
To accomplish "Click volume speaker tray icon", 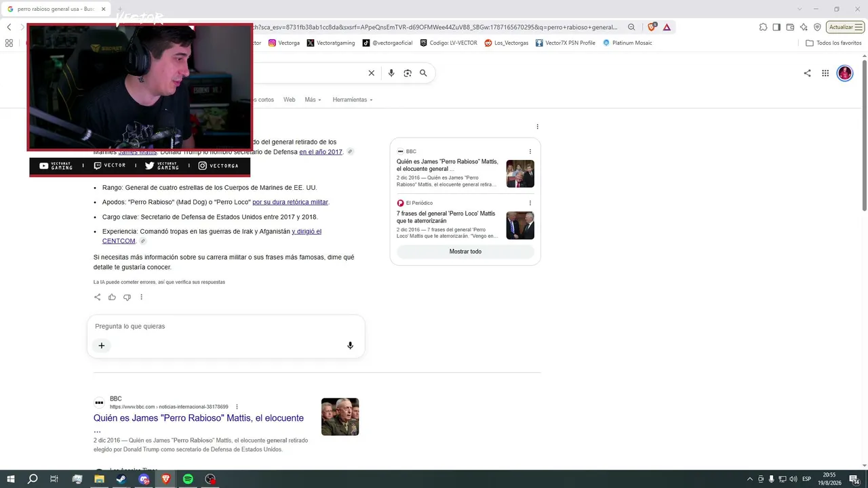I will click(x=793, y=479).
